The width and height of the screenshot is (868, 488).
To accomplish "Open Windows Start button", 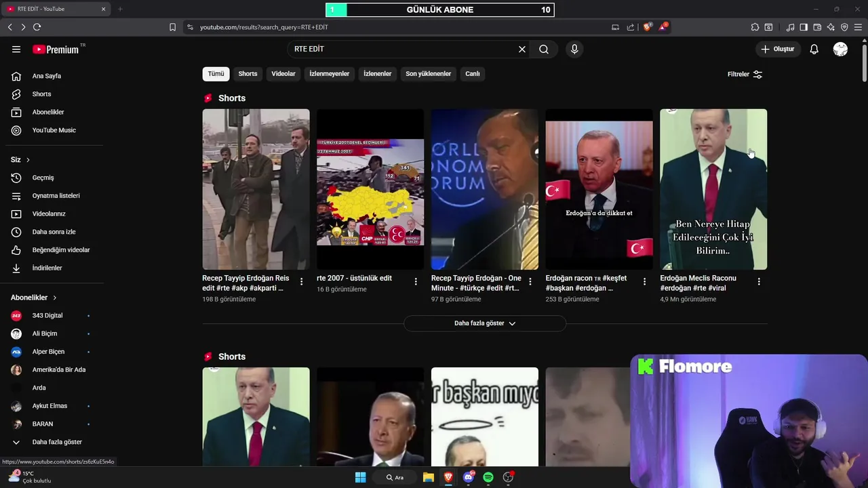I will (x=360, y=477).
